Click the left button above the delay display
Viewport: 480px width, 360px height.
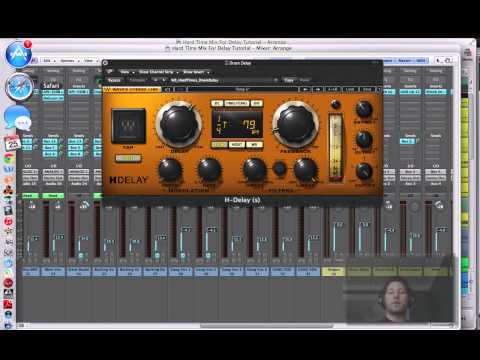point(217,103)
